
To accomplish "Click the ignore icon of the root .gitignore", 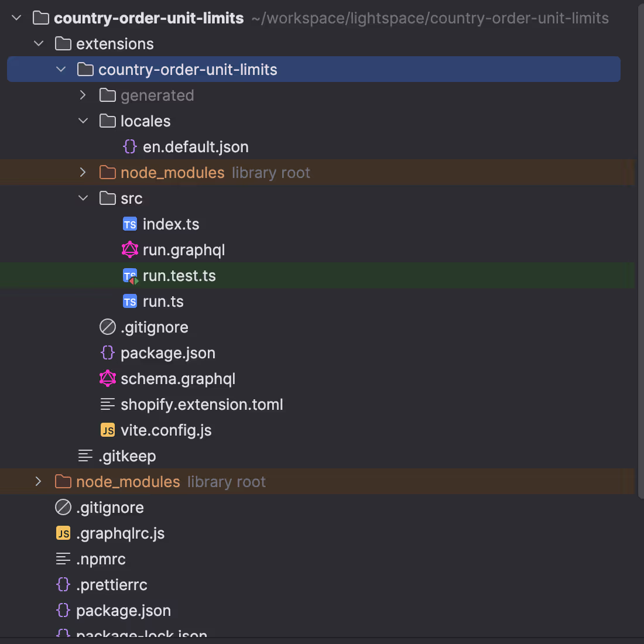I will click(63, 508).
